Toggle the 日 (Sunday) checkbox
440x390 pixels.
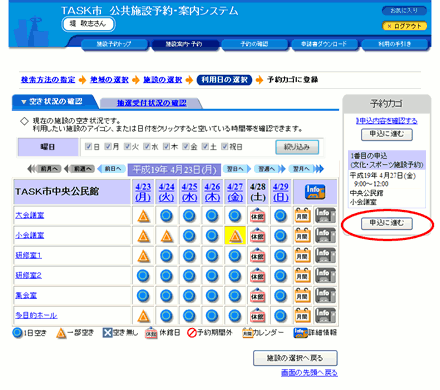coord(88,147)
